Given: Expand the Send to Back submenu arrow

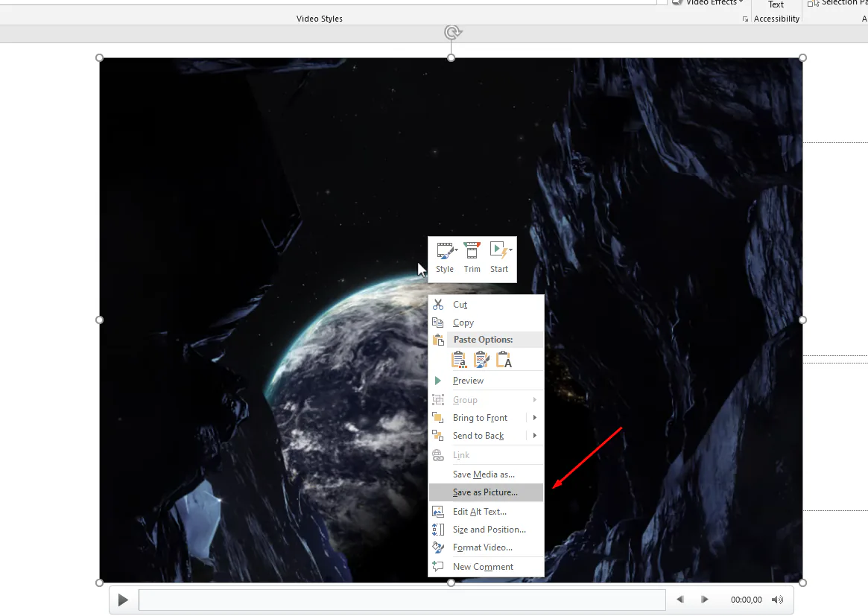Looking at the screenshot, I should click(x=535, y=435).
